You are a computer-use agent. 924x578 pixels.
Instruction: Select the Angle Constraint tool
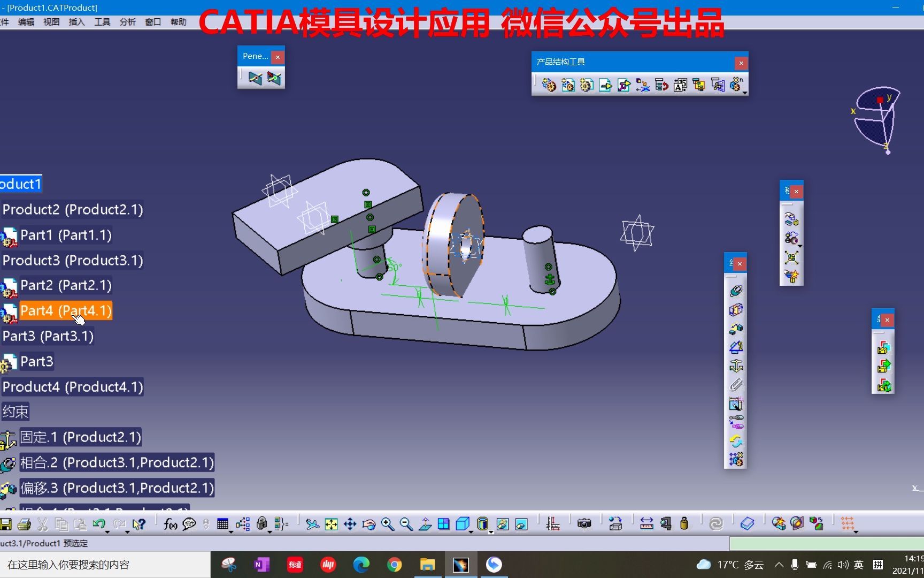click(736, 347)
